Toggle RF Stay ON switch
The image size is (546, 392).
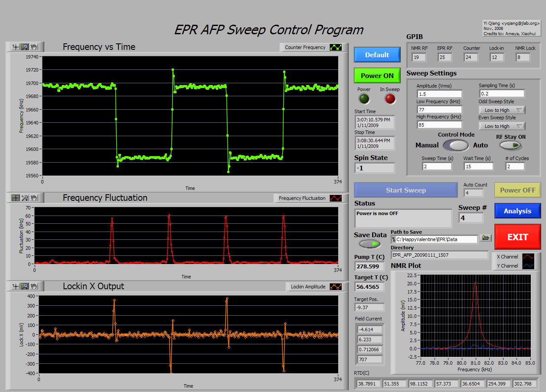tap(510, 146)
